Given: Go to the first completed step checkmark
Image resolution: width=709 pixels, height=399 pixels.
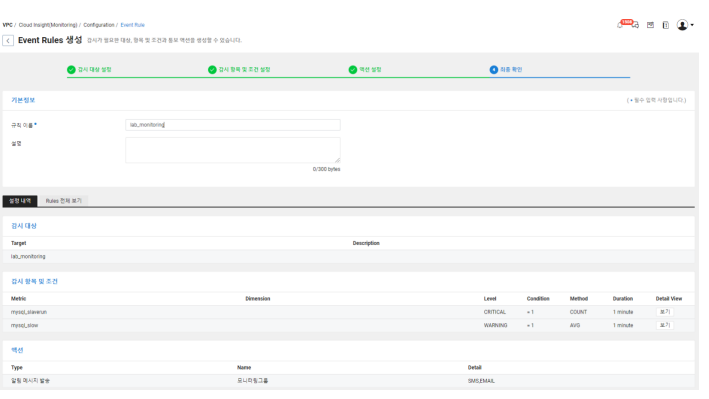Looking at the screenshot, I should click(x=71, y=70).
